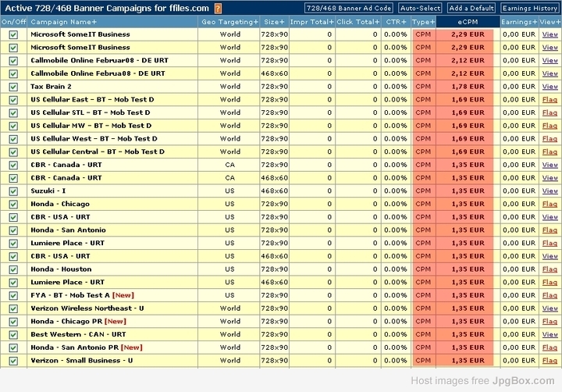
Task: Toggle Best Western - CAN - URT checkbox
Action: (x=13, y=334)
